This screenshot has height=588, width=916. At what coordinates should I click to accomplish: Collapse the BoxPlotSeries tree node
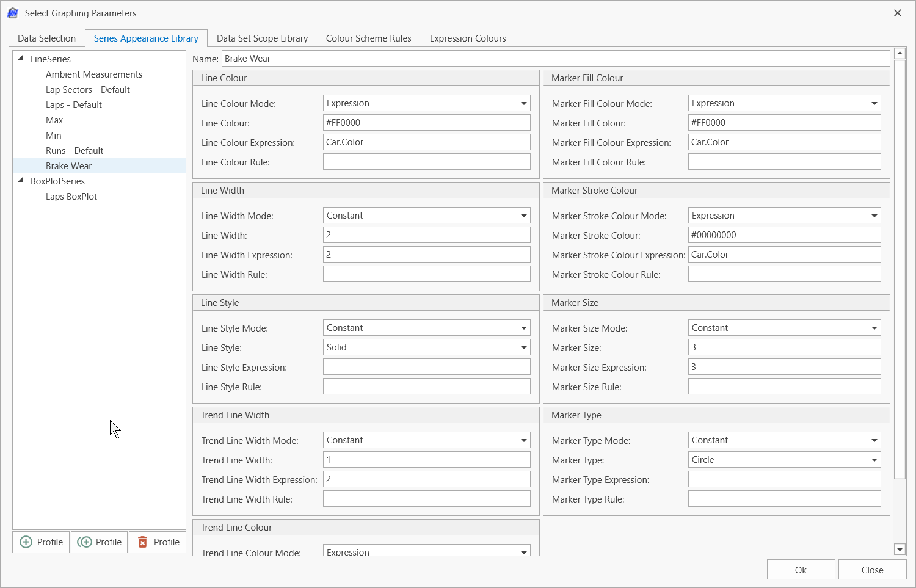21,181
